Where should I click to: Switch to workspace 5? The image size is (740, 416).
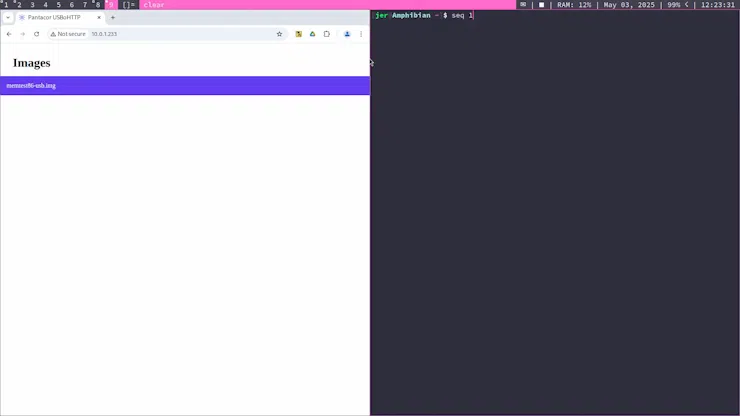(x=59, y=5)
